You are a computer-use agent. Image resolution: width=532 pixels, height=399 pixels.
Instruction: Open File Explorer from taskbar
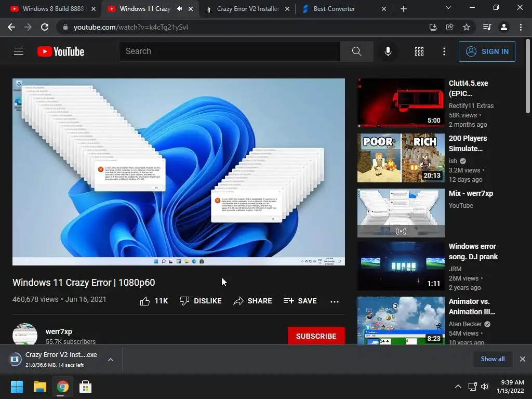click(x=39, y=387)
